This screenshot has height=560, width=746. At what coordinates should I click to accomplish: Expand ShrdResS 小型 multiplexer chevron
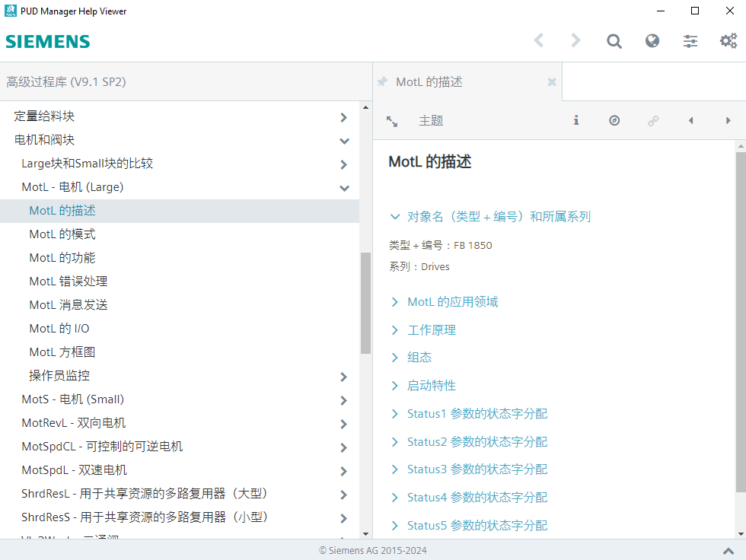click(344, 519)
